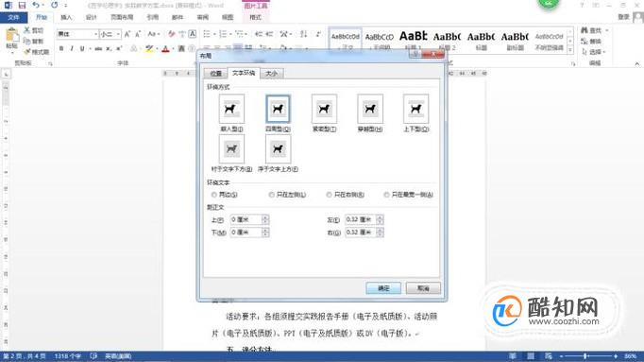
Task: Toggle bold formatting in the ribbon
Action: pos(61,48)
